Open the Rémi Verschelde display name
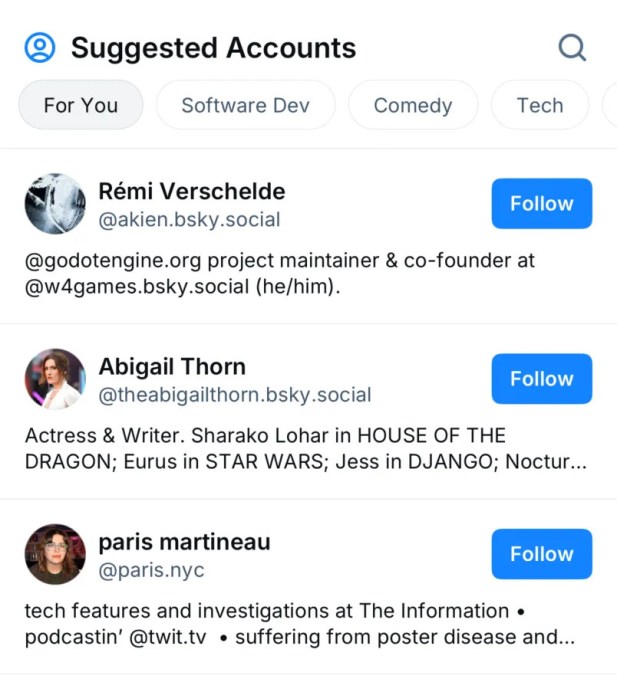Image resolution: width=617 pixels, height=679 pixels. [x=191, y=191]
